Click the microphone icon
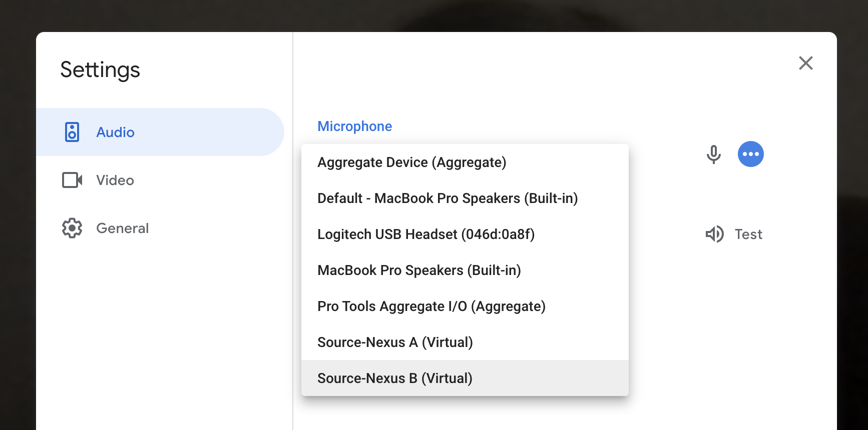The width and height of the screenshot is (868, 430). click(713, 154)
